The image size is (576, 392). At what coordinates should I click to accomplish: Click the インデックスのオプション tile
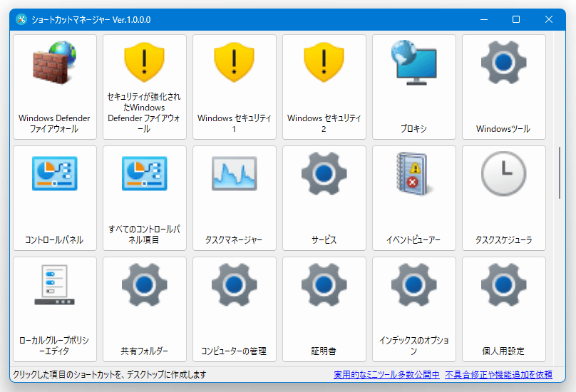[x=413, y=309]
